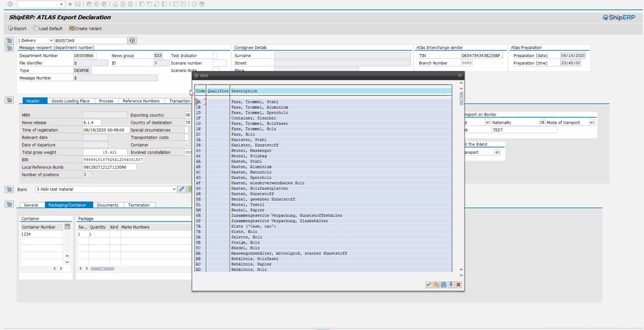Switch to the Reference Numbers tab

(x=141, y=101)
